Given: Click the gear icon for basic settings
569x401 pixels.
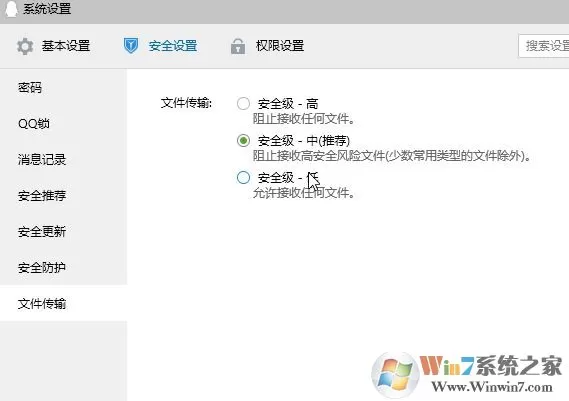Looking at the screenshot, I should [x=25, y=46].
